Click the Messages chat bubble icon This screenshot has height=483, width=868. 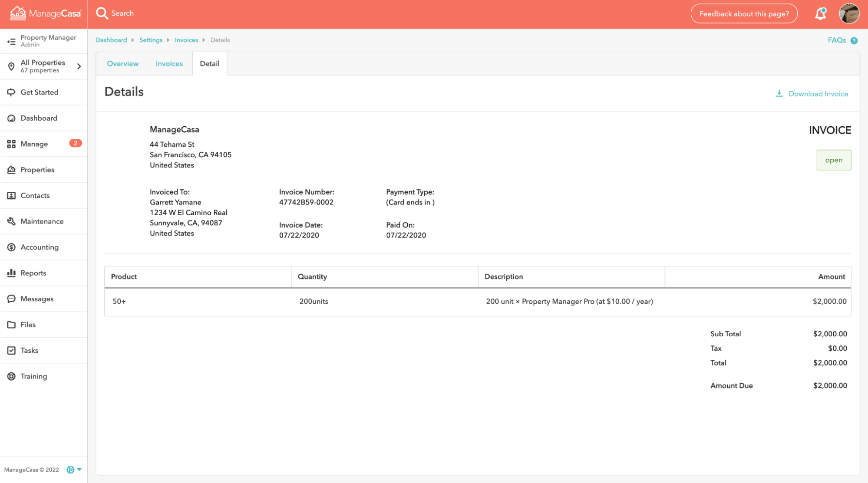tap(11, 299)
